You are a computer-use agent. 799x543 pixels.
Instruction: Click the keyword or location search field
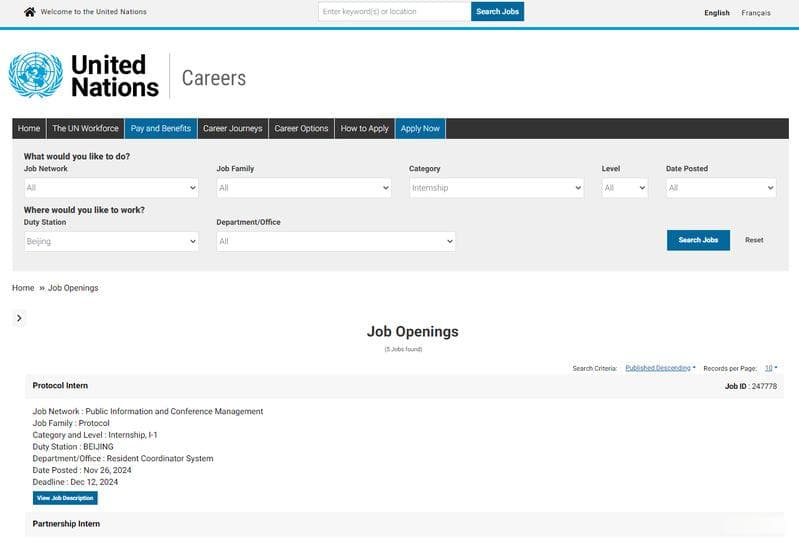tap(394, 12)
